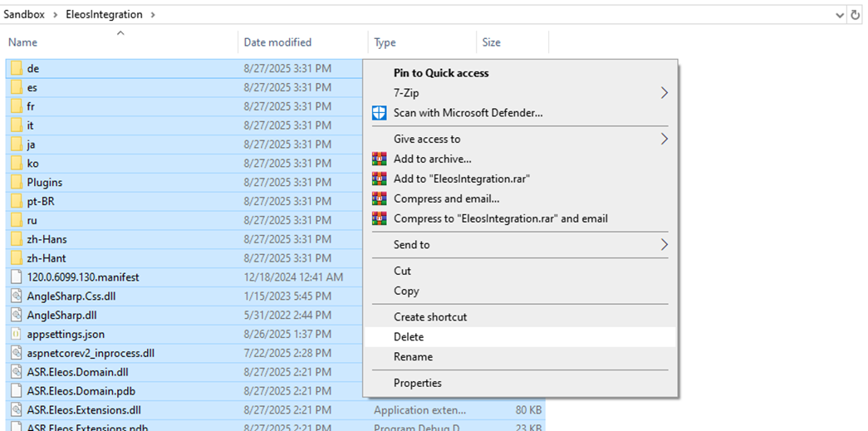868x431 pixels.
Task: Click the Microsoft Defender shield icon
Action: (380, 113)
